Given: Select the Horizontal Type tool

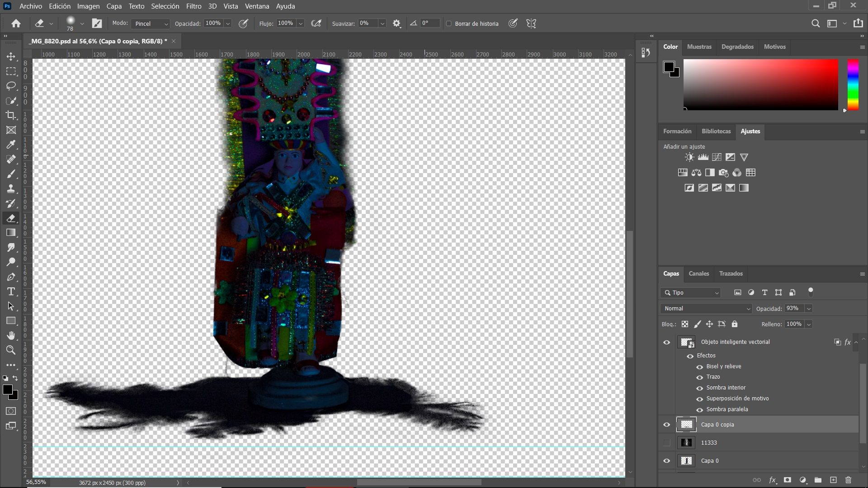Looking at the screenshot, I should (11, 291).
